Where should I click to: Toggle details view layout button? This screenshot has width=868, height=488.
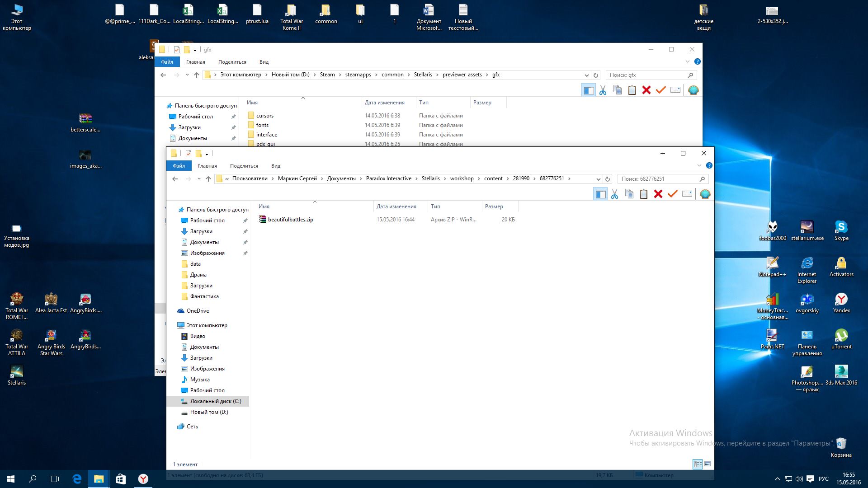pos(697,464)
